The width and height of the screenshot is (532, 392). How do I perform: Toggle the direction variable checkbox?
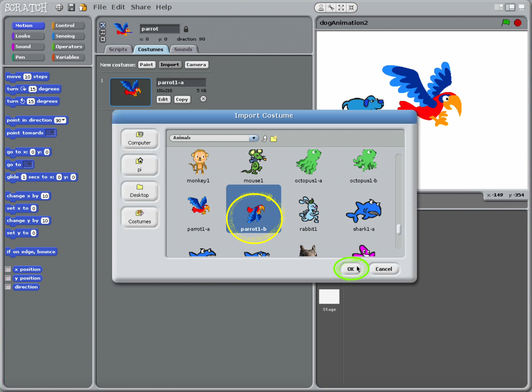(8, 287)
